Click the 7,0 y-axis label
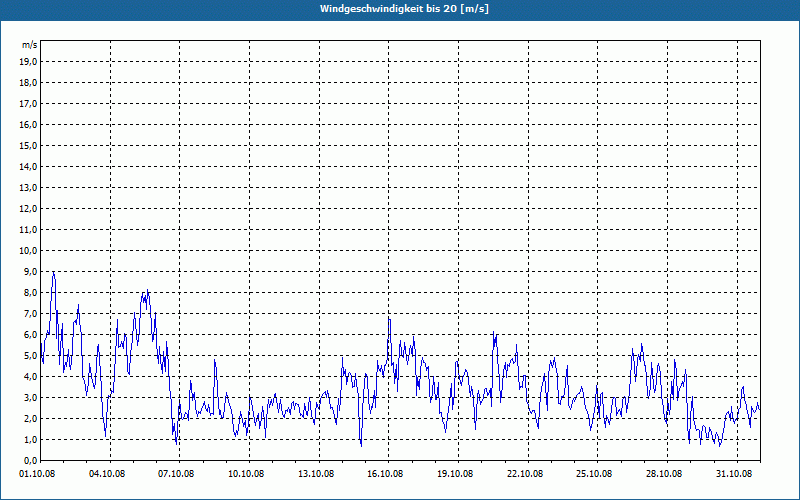The height and width of the screenshot is (500, 800). (30, 313)
